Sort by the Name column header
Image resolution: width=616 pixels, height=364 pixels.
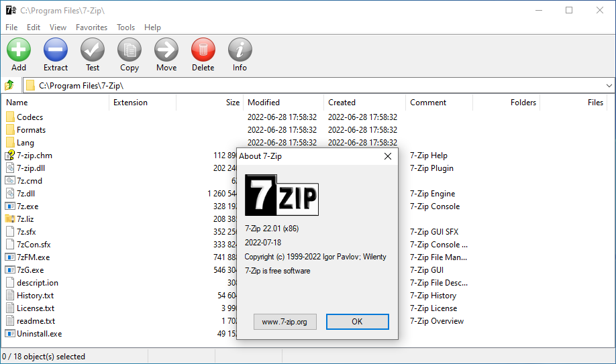click(x=55, y=103)
